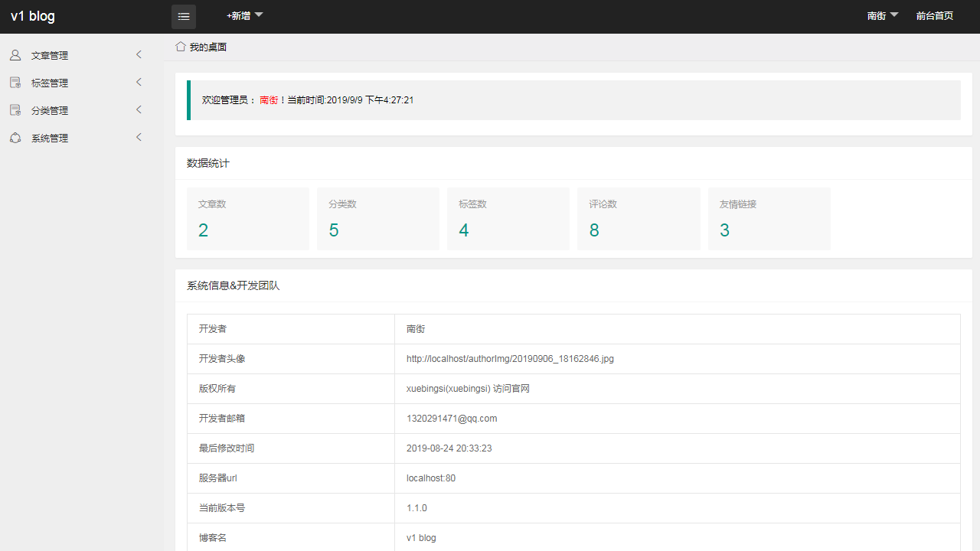The image size is (980, 551).
Task: Click the red 南街 administrator name
Action: pyautogui.click(x=269, y=100)
